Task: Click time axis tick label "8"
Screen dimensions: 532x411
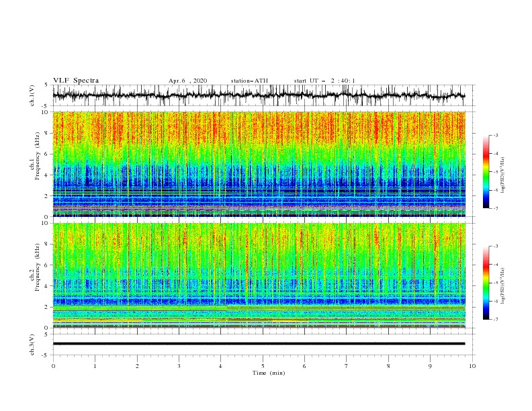Action: pyautogui.click(x=388, y=366)
